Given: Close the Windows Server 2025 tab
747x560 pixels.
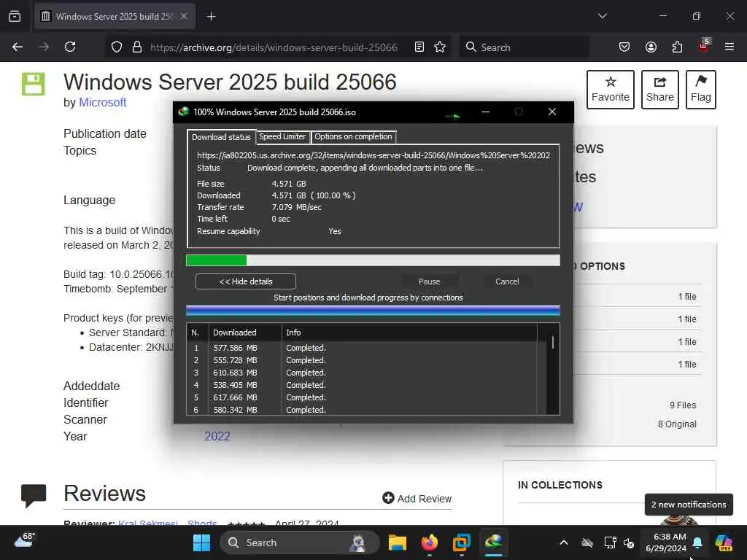Looking at the screenshot, I should 184,16.
